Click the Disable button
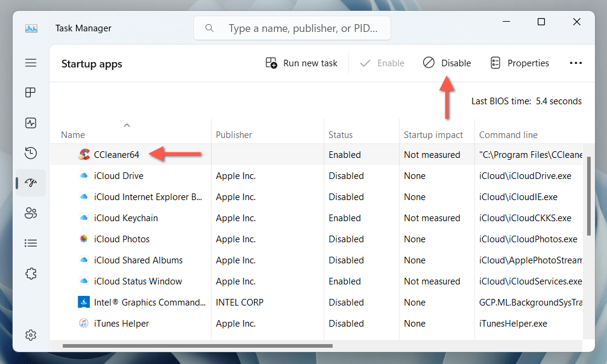 point(447,63)
